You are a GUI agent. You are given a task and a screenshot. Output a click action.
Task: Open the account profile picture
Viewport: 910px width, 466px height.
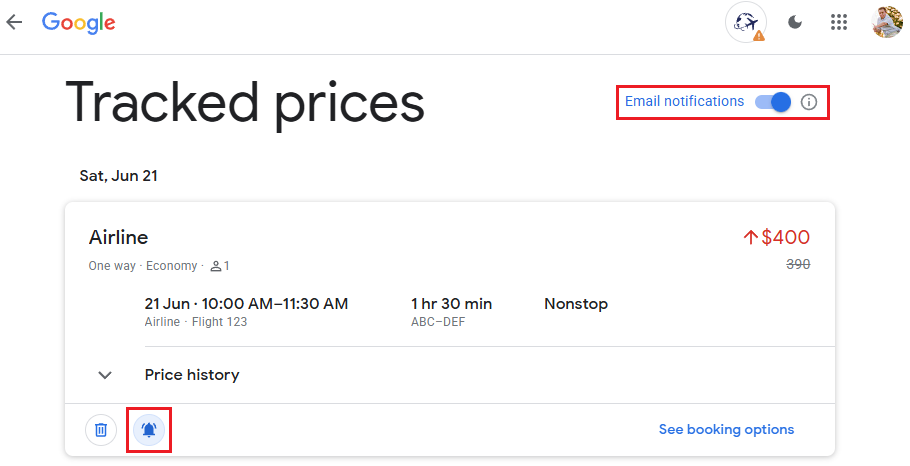coord(887,23)
